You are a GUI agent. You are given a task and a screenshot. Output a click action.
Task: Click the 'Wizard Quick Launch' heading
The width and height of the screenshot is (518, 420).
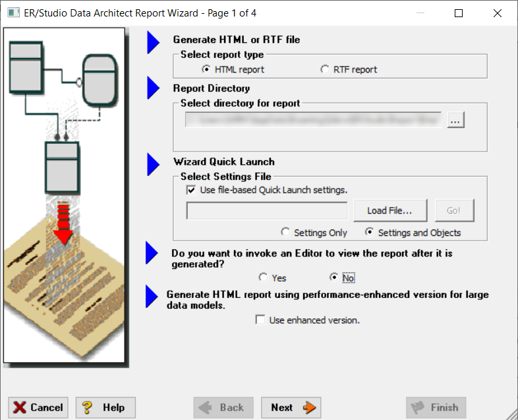(x=224, y=162)
